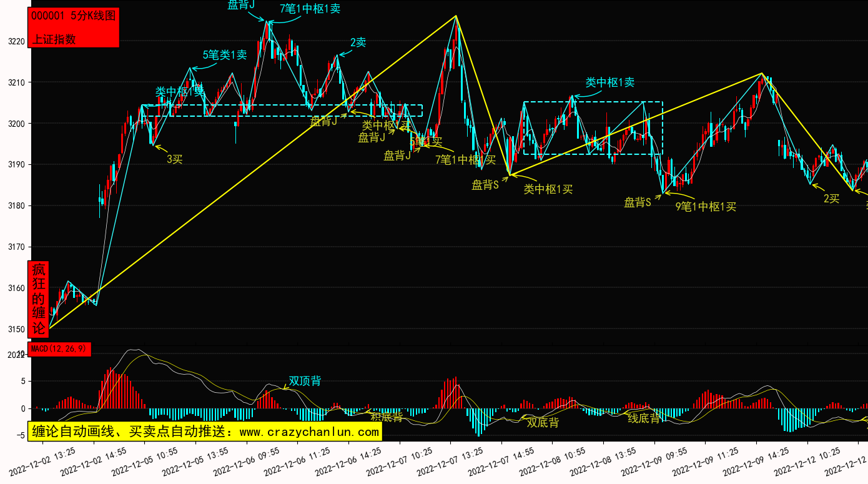Screen dimensions: 868x484
Task: Select time tick '2022-12-05 10:55'
Action: (145, 461)
